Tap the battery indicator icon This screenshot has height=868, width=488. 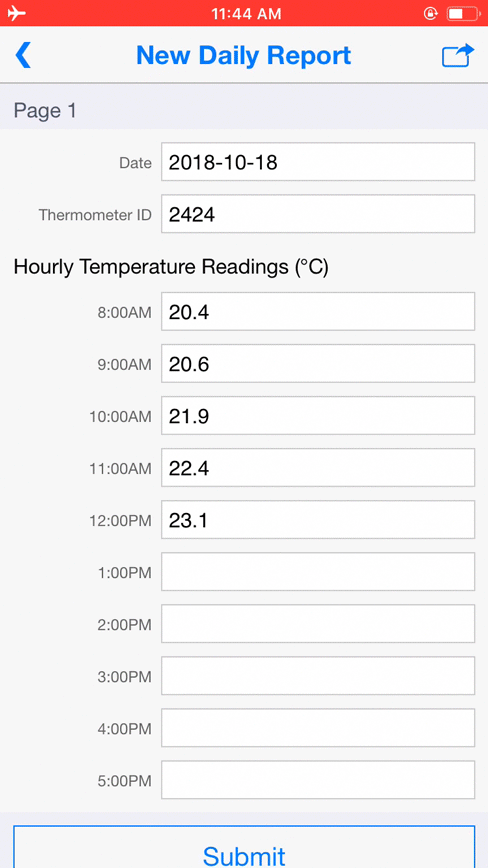tap(463, 13)
